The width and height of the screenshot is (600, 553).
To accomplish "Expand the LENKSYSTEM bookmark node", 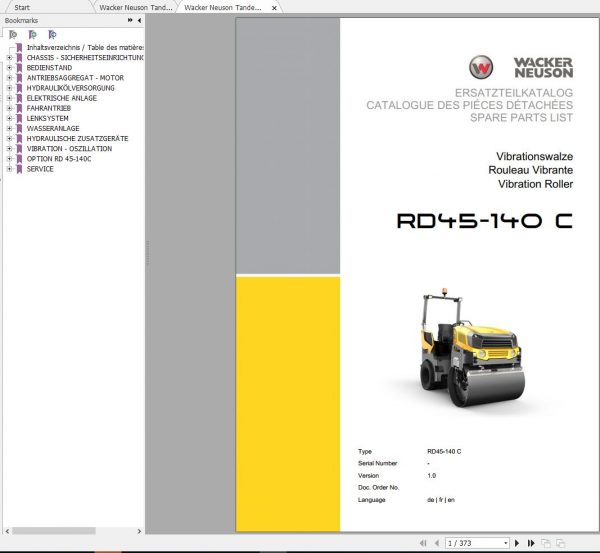I will click(x=10, y=119).
